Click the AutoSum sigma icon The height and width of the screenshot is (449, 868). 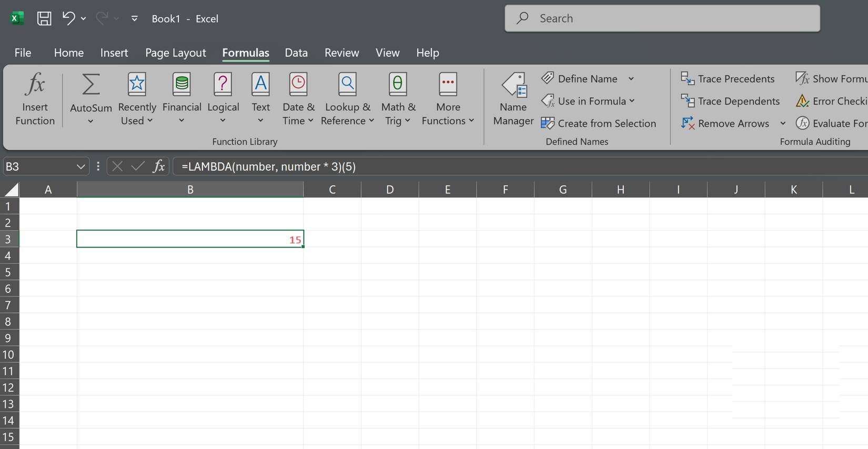[x=90, y=85]
